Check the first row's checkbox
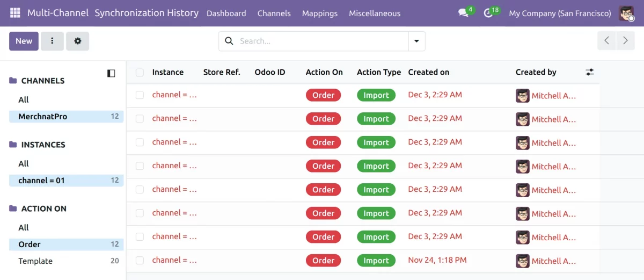The image size is (644, 280). pos(140,95)
